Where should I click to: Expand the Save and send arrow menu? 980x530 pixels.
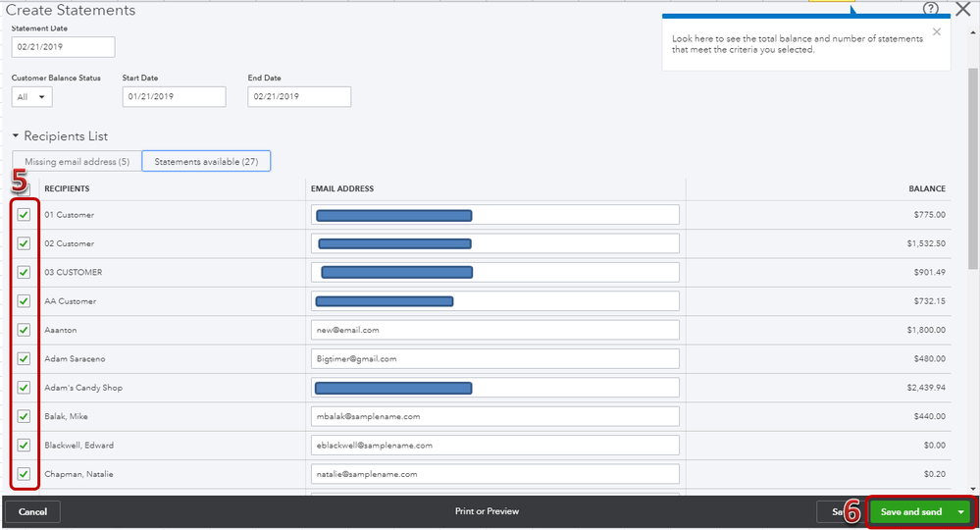point(961,512)
